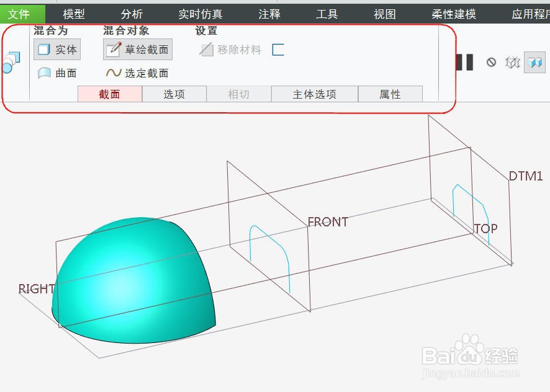The image size is (550, 392).
Task: Select 实体 solid blend type
Action: (57, 50)
